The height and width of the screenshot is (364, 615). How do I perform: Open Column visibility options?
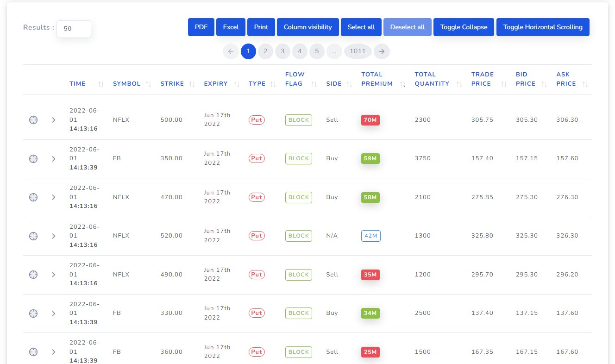click(x=308, y=27)
